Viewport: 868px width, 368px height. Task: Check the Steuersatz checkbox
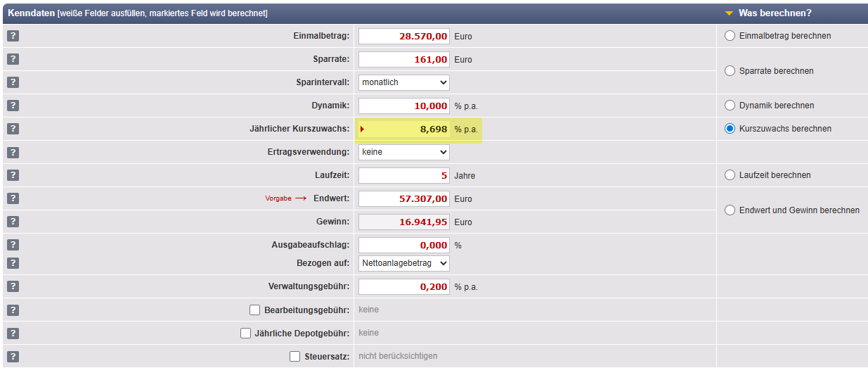pos(295,357)
